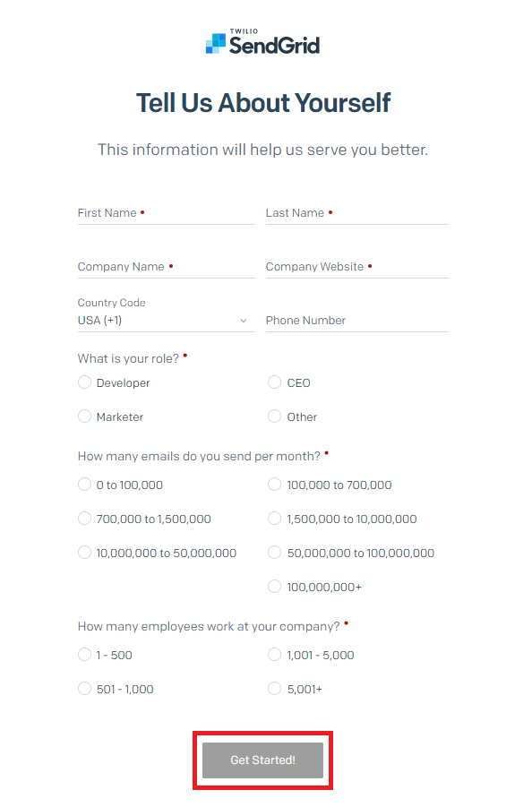Screen dimensions: 532x807
Task: Pick the Marketer role option
Action: (84, 416)
